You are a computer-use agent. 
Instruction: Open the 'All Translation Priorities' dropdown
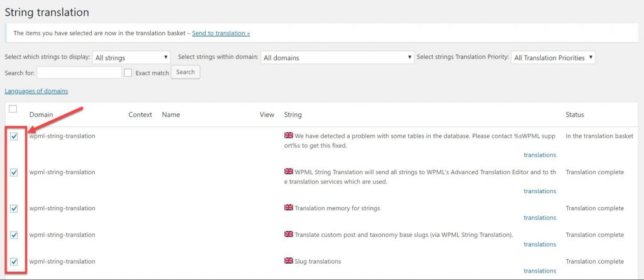tap(553, 57)
